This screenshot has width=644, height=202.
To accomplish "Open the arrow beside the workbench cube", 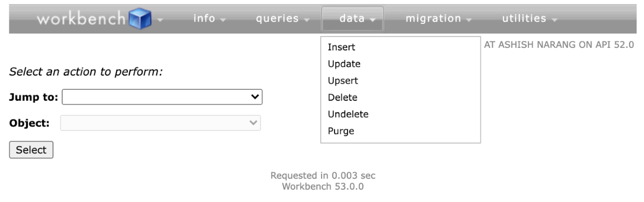I will 160,20.
